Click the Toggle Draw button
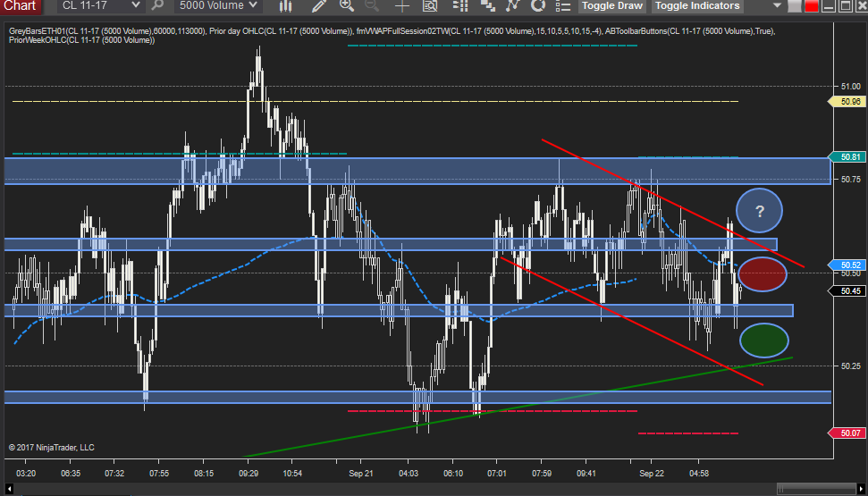This screenshot has width=868, height=496. [x=612, y=6]
